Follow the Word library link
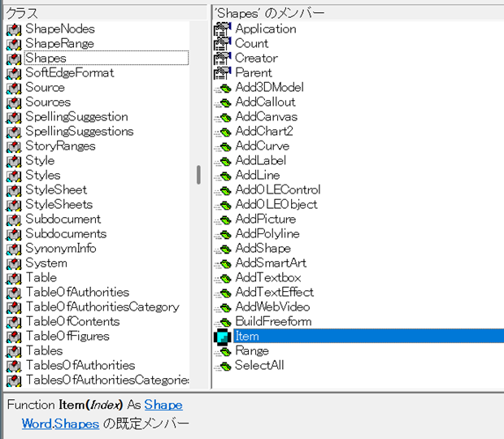The height and width of the screenshot is (439, 504). (x=37, y=424)
